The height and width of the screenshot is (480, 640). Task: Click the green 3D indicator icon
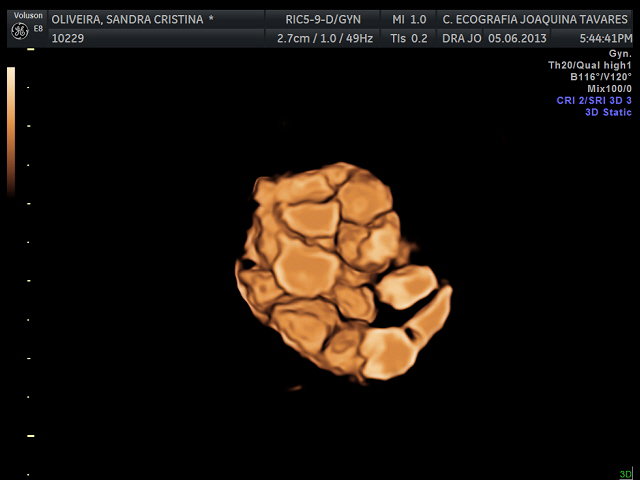point(625,474)
